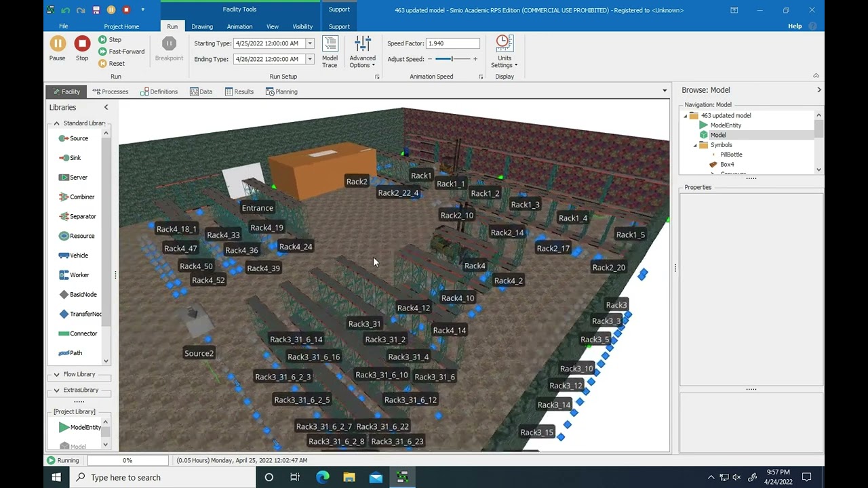
Task: Click the Windows search box
Action: (163, 477)
